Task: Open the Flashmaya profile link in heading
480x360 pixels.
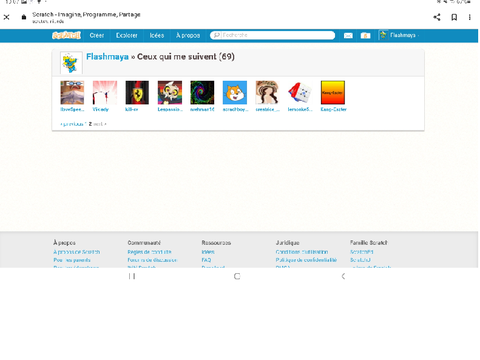Action: pos(107,57)
